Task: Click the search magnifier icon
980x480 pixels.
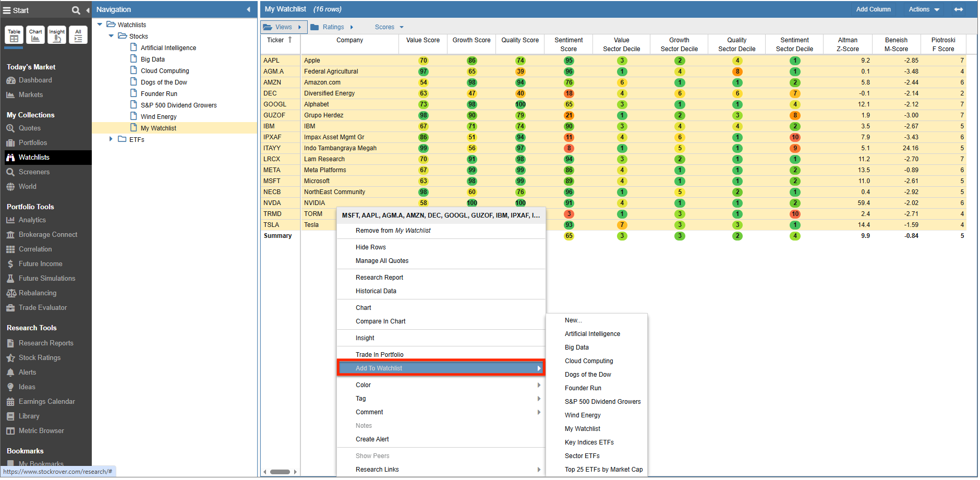Action: click(x=76, y=10)
